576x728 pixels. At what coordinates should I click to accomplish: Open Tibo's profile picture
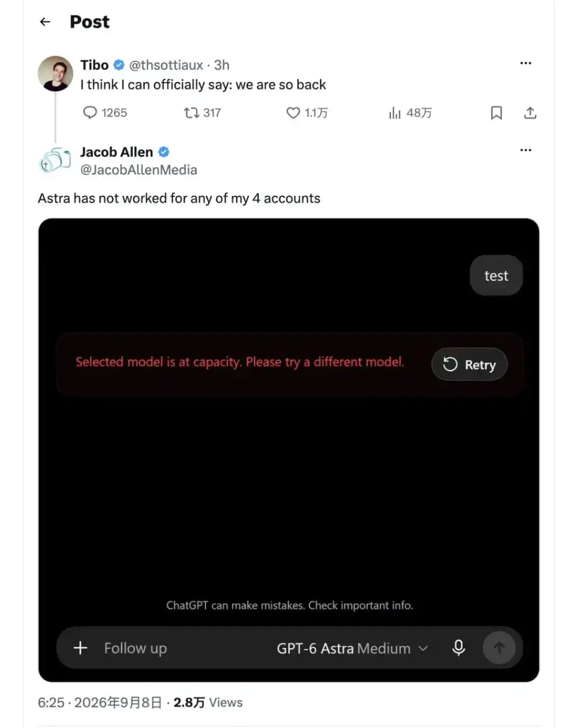coord(56,74)
